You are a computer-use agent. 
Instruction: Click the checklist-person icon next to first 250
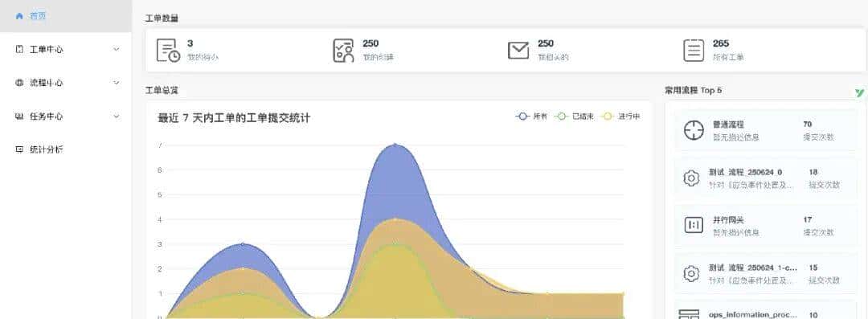click(x=343, y=51)
